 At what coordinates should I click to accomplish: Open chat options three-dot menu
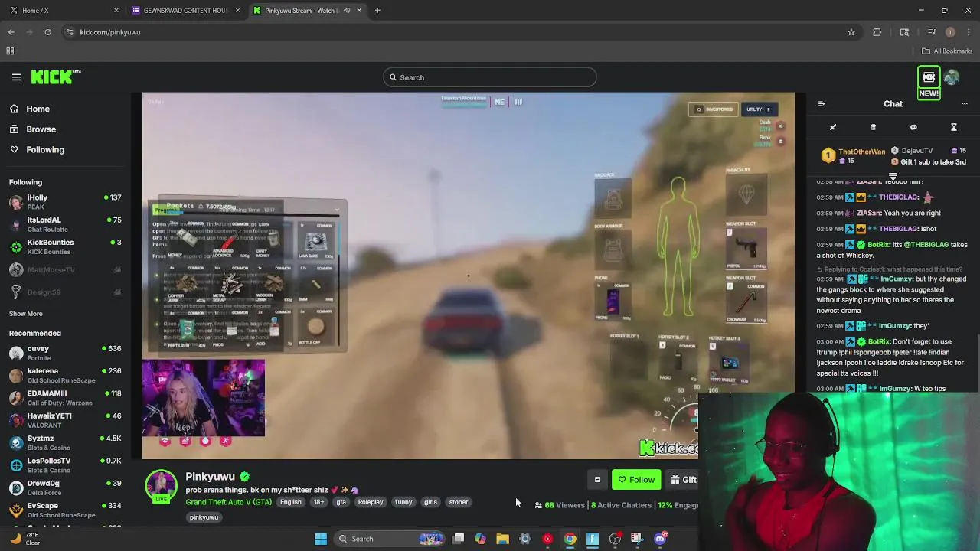click(x=965, y=103)
